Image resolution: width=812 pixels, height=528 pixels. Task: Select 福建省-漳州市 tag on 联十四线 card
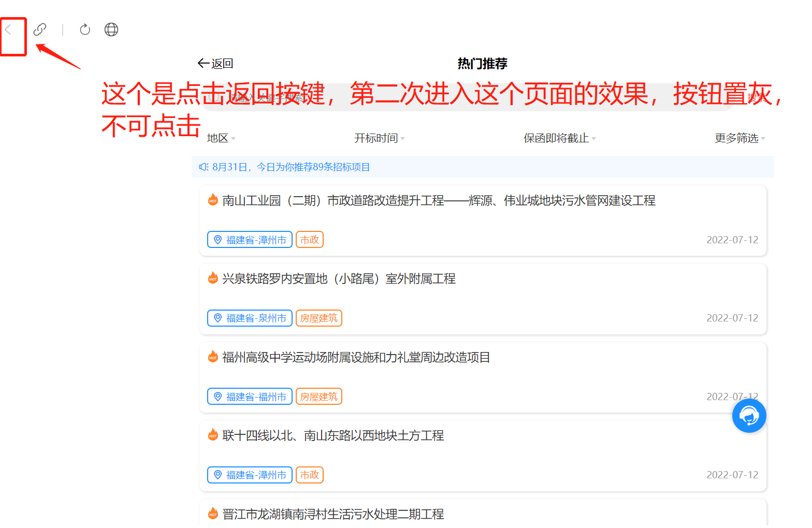pos(250,475)
